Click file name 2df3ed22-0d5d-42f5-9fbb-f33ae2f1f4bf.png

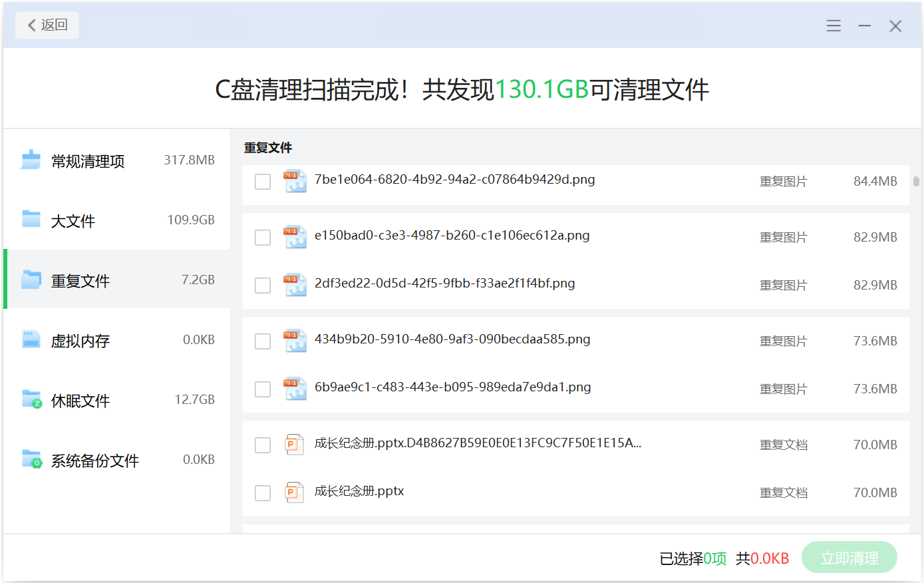pos(444,284)
